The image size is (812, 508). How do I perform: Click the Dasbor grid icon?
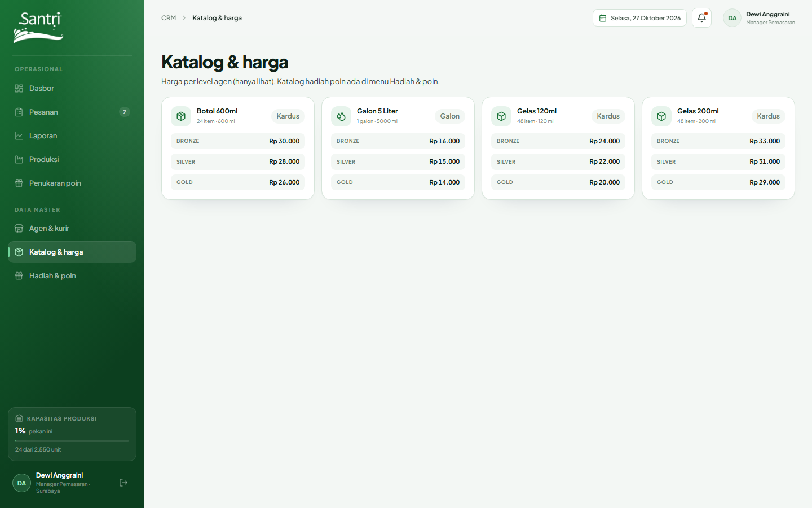(x=19, y=89)
